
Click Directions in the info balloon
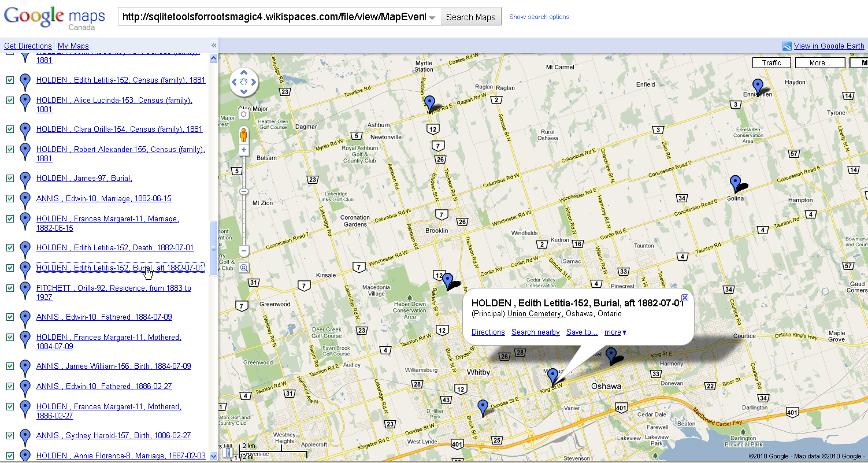tap(488, 332)
